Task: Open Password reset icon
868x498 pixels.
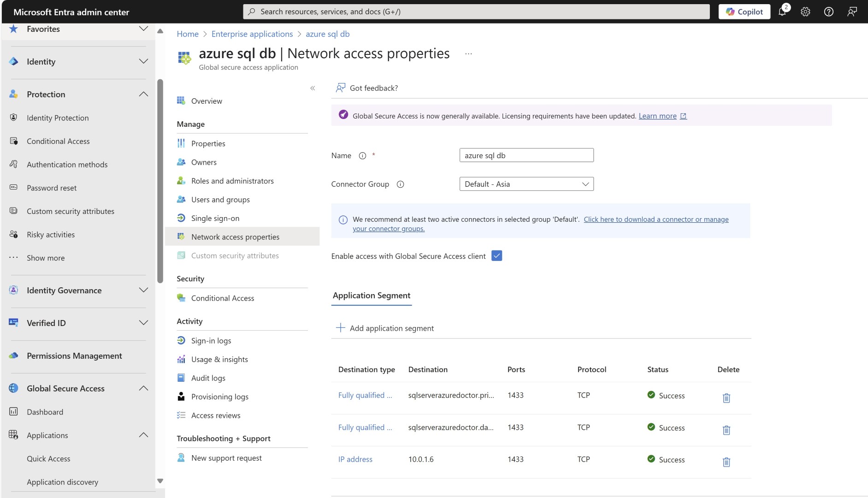Action: [13, 188]
